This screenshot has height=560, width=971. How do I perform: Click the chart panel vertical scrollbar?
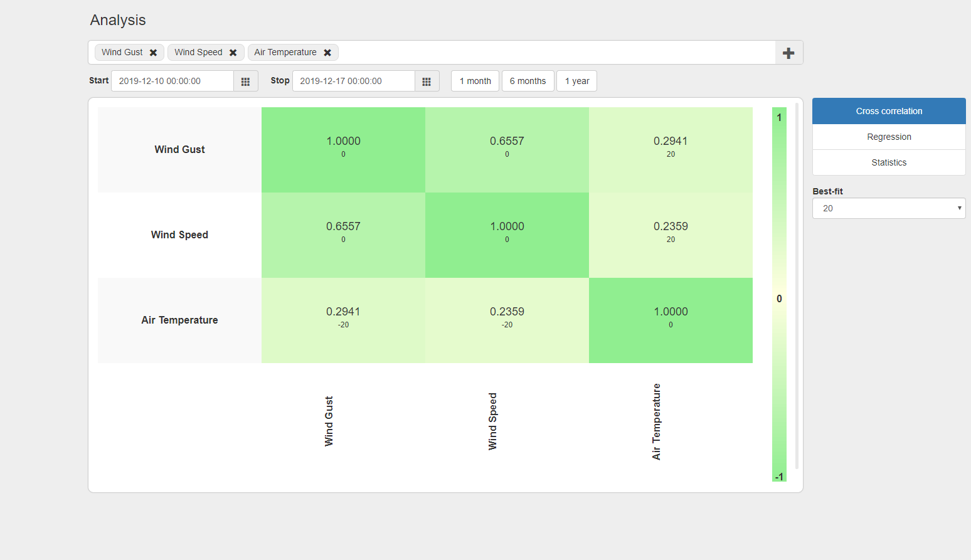click(x=797, y=286)
